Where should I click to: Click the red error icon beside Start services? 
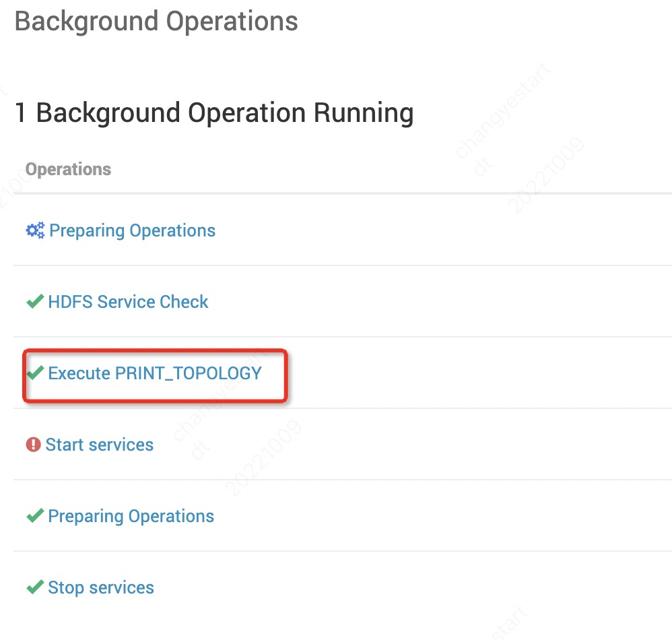point(34,445)
